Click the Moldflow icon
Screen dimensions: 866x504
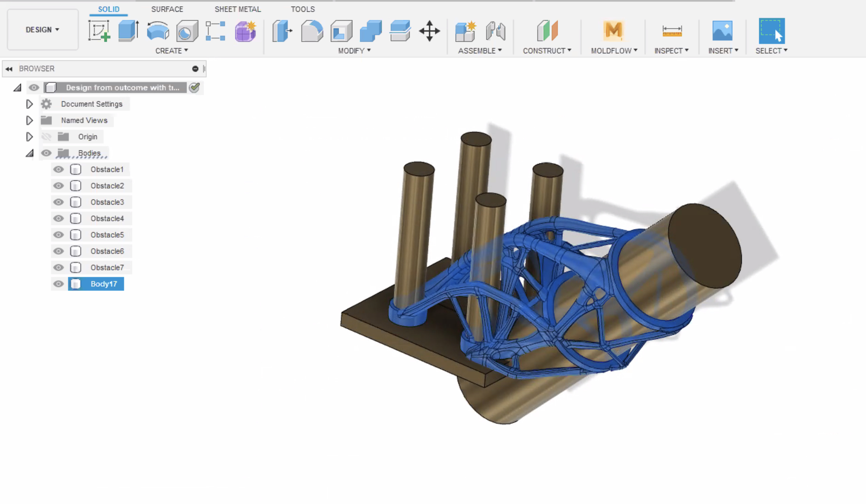pyautogui.click(x=613, y=31)
